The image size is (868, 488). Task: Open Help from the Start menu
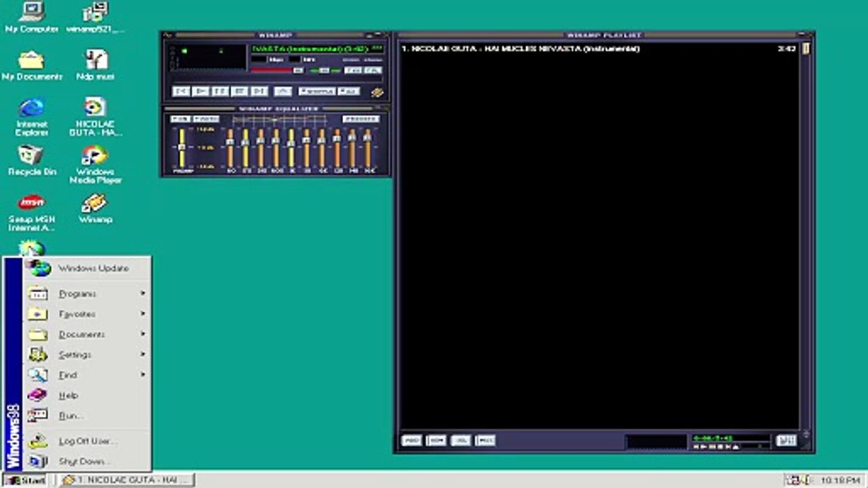(87, 396)
